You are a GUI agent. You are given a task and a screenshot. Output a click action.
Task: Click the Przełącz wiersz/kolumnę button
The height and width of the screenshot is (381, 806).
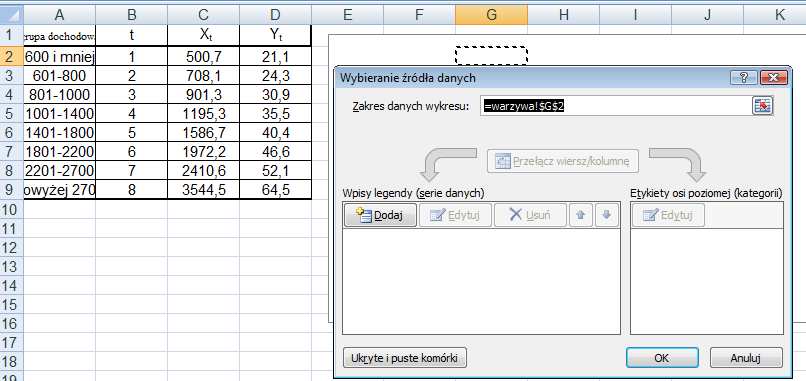563,161
